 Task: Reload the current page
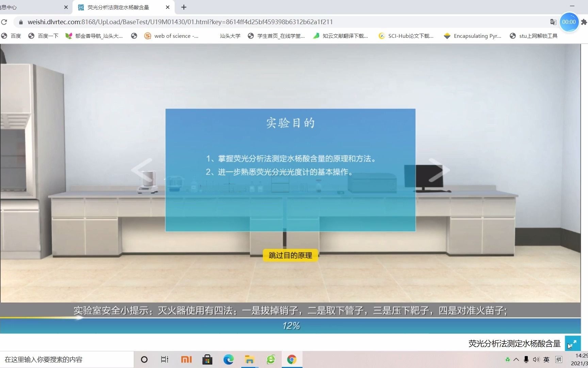[x=4, y=22]
